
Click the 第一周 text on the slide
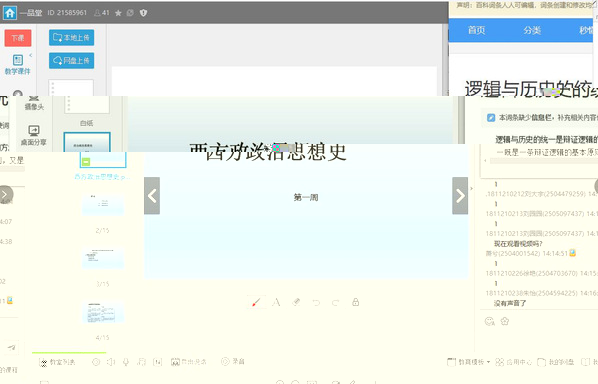tap(306, 197)
